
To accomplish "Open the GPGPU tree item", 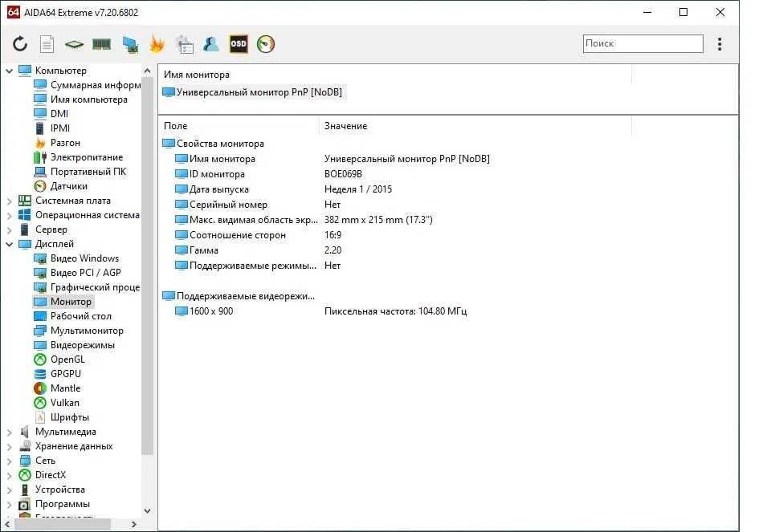I will [x=58, y=374].
